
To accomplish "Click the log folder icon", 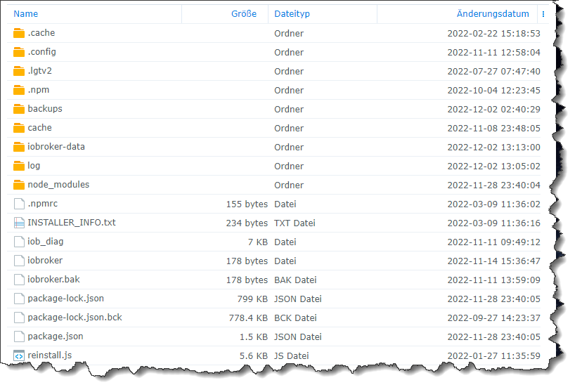I will pos(19,166).
